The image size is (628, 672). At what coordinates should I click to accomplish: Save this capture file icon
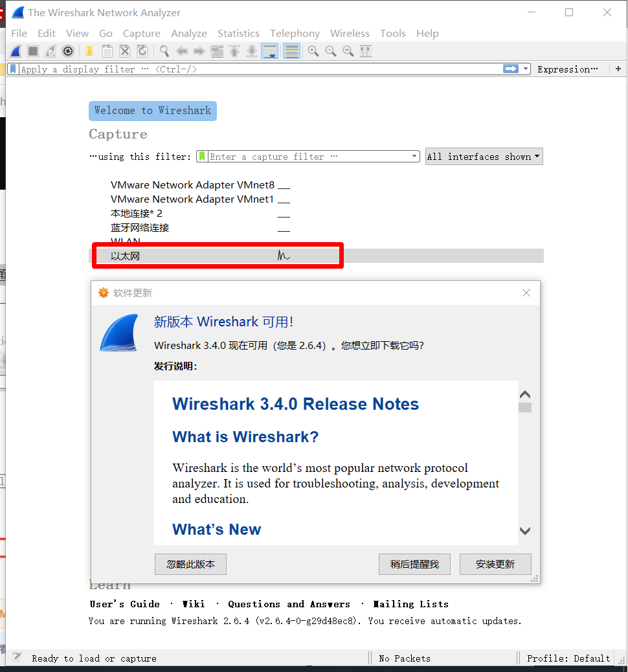[x=107, y=51]
